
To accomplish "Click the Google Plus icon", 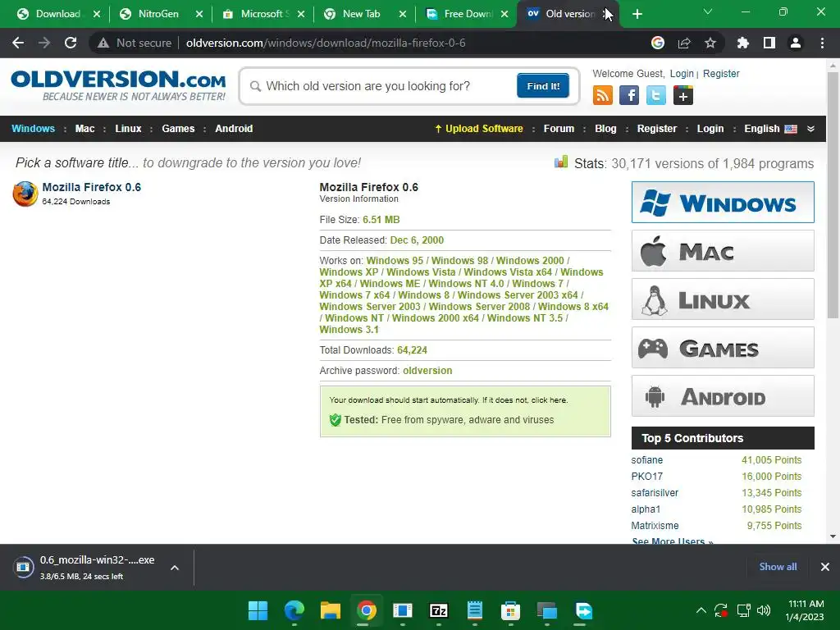I will click(x=683, y=95).
